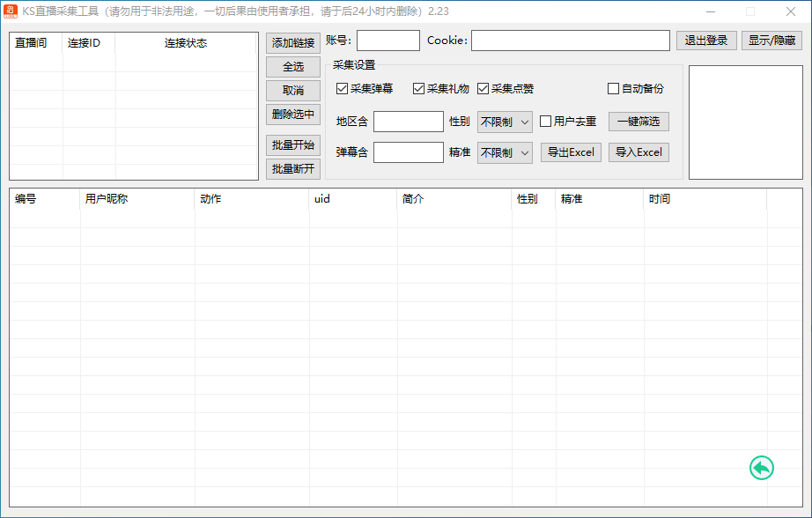Click the 退出登录 logout button
This screenshot has height=518, width=812.
click(706, 40)
